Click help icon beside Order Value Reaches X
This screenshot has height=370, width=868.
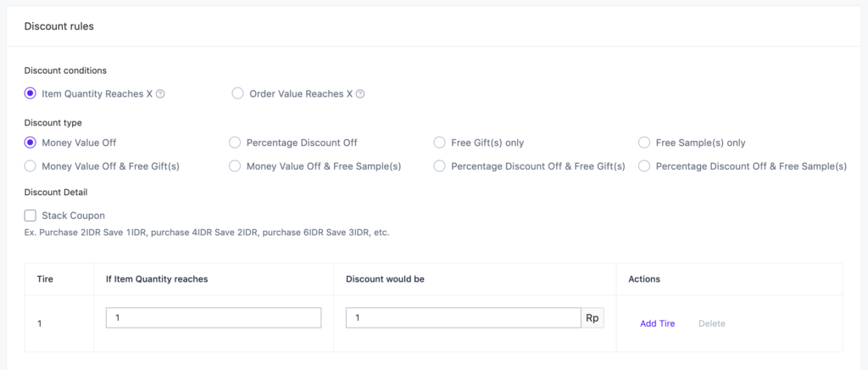coord(359,94)
